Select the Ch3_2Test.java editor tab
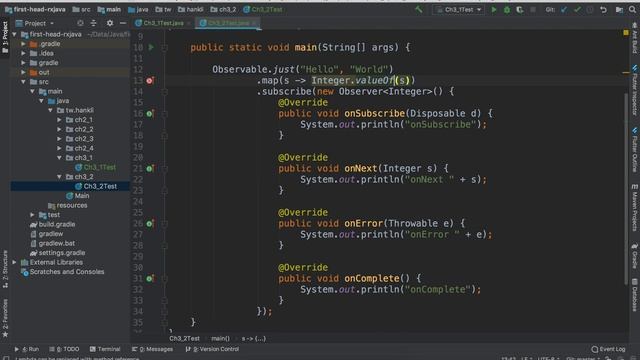The image size is (640, 360). point(228,23)
